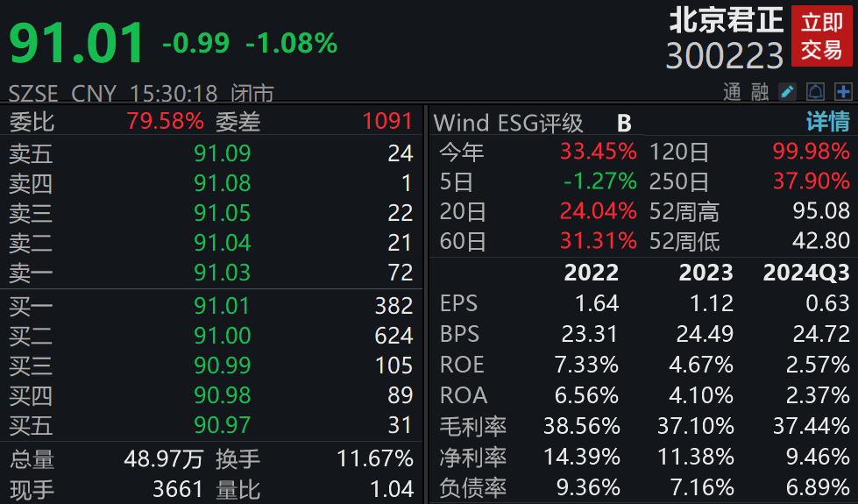Click the pencil edit icon
This screenshot has width=858, height=504.
[788, 91]
